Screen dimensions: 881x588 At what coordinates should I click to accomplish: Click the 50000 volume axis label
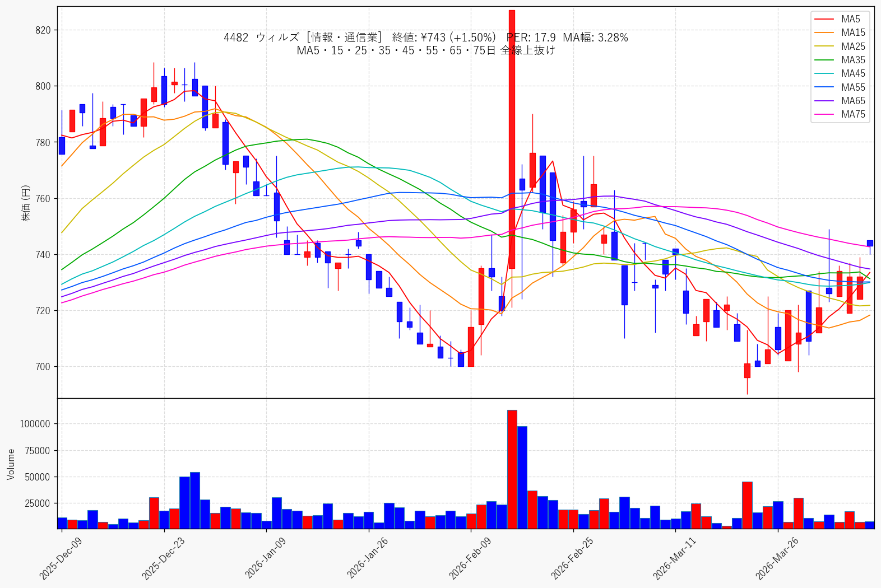38,477
